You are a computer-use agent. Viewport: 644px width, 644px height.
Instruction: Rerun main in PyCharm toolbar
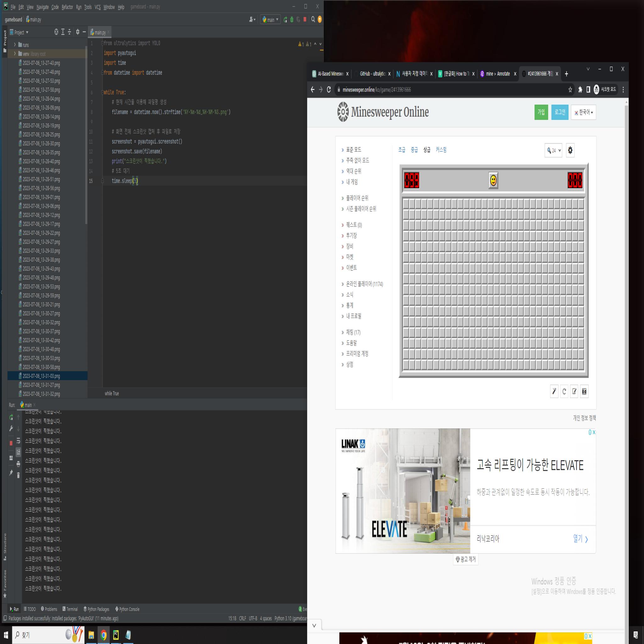click(285, 20)
